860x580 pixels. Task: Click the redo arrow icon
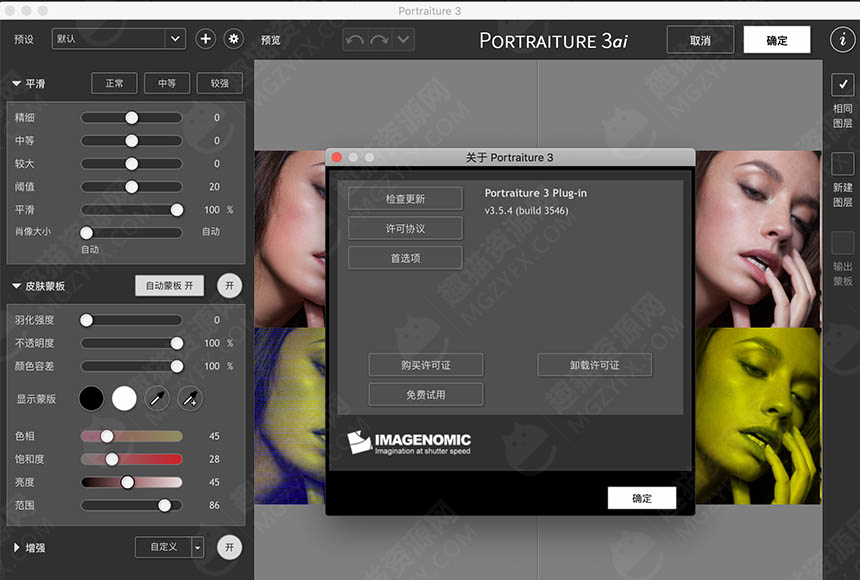(x=379, y=40)
